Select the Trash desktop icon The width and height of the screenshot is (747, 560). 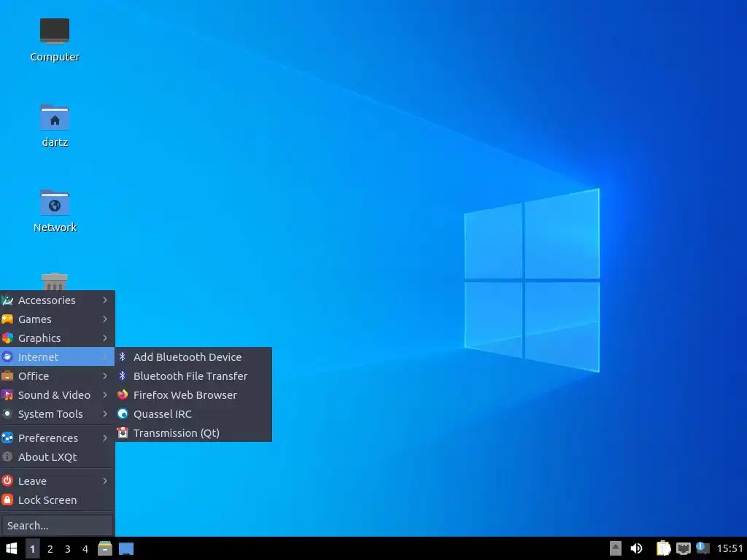pos(55,281)
